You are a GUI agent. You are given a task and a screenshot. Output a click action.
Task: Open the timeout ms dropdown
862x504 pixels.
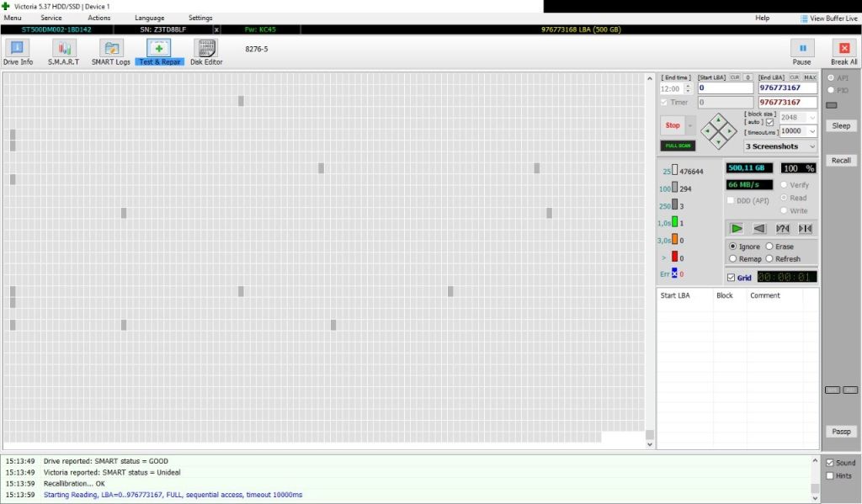point(812,130)
